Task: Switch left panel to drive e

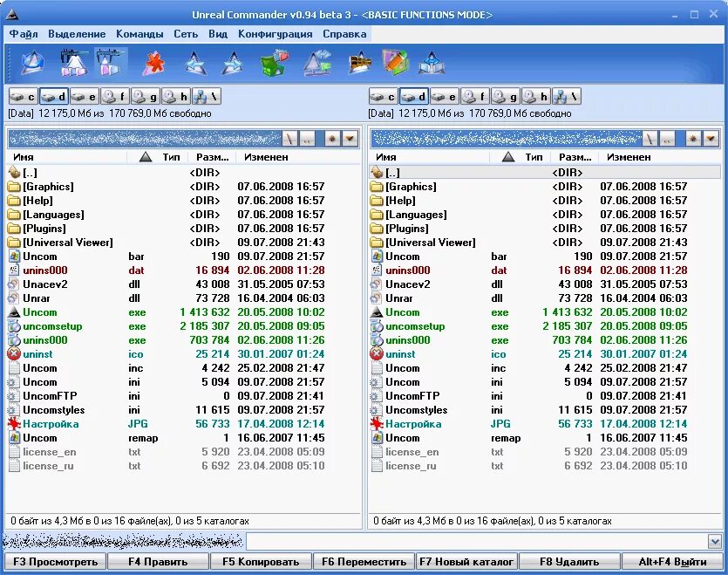Action: (84, 97)
